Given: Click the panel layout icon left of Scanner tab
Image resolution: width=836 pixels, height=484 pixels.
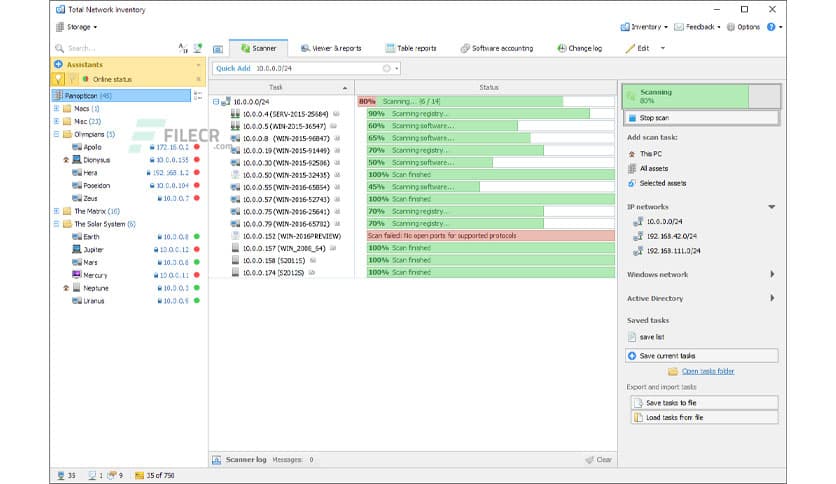Looking at the screenshot, I should coord(218,49).
